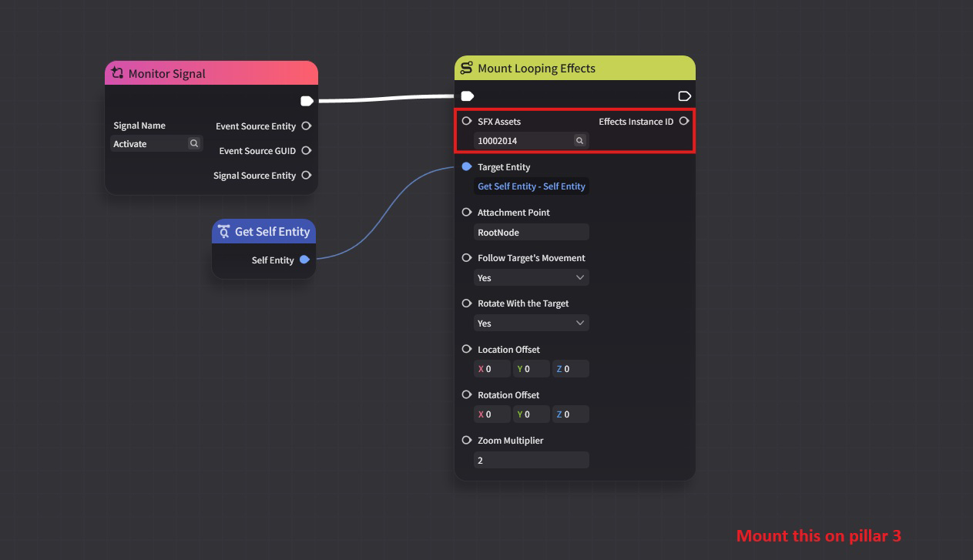Click Rotation Offset X field
The height and width of the screenshot is (560, 973).
coord(492,414)
